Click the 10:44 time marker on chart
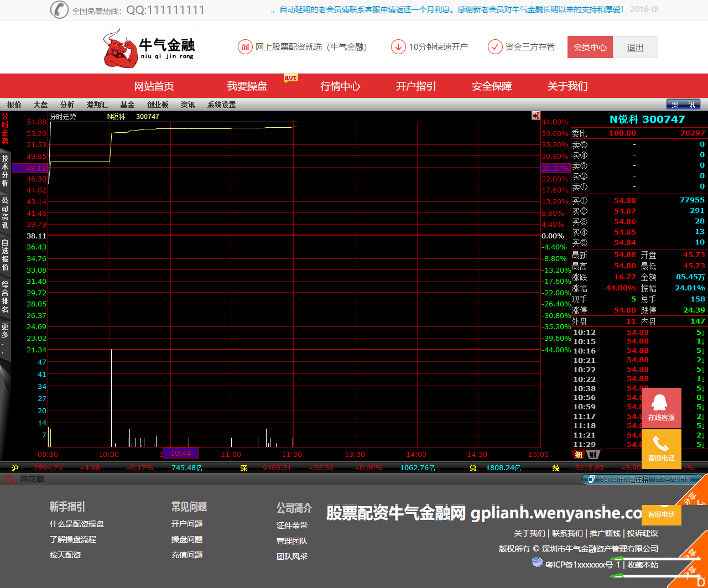 click(180, 454)
